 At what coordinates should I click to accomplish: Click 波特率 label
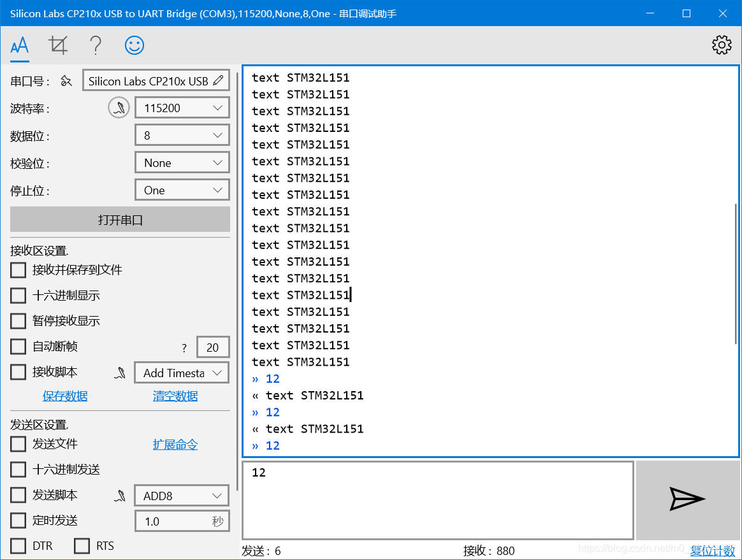point(30,109)
